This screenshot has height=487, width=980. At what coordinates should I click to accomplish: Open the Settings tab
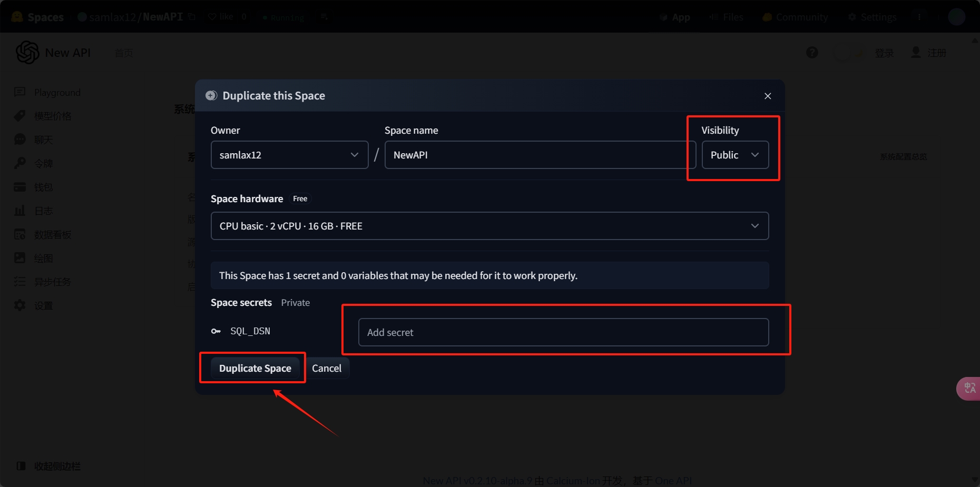point(872,17)
